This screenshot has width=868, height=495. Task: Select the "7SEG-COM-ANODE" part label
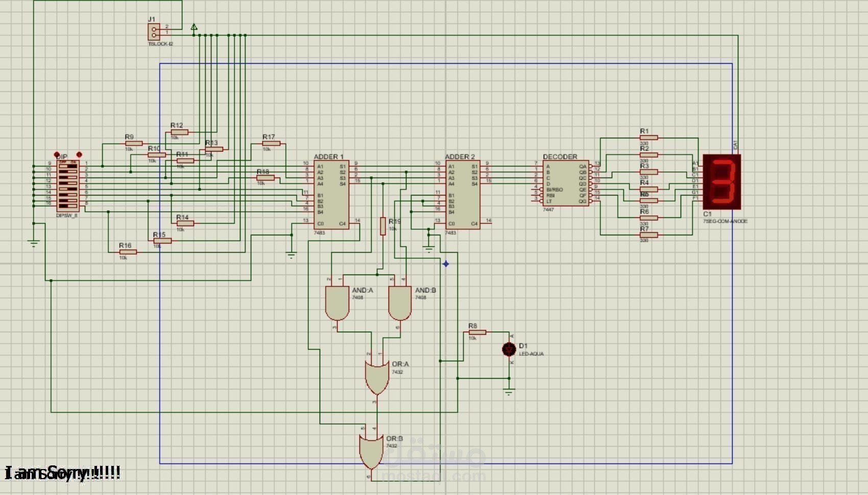(725, 221)
